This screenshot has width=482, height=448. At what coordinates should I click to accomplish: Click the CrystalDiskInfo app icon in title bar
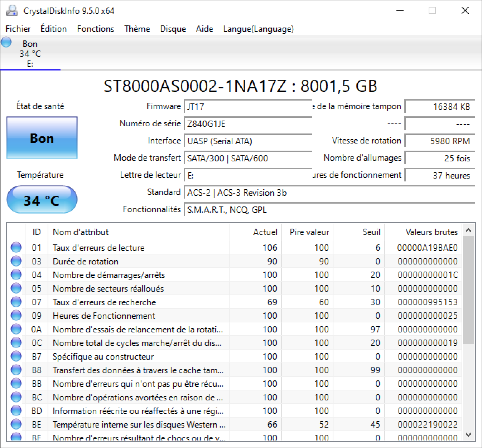click(x=12, y=11)
